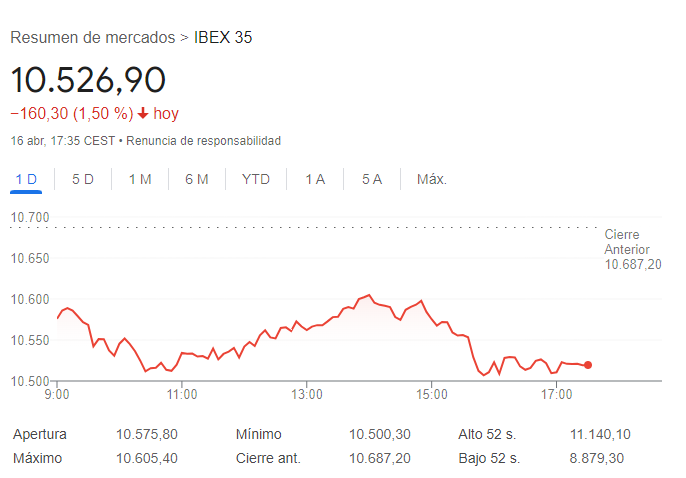Click the Apertura value 10.575,80
The image size is (686, 478).
[x=147, y=435]
